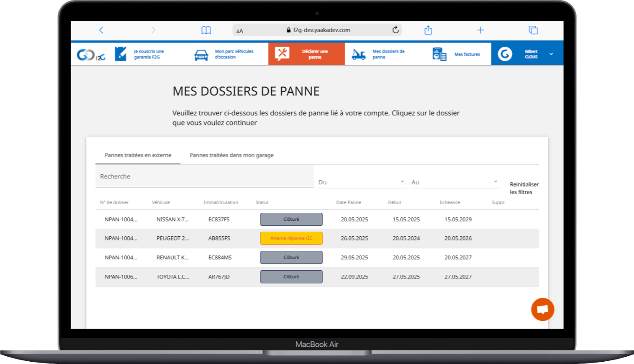The width and height of the screenshot is (634, 364).
Task: Open the browser bookmarks book icon
Action: [206, 30]
